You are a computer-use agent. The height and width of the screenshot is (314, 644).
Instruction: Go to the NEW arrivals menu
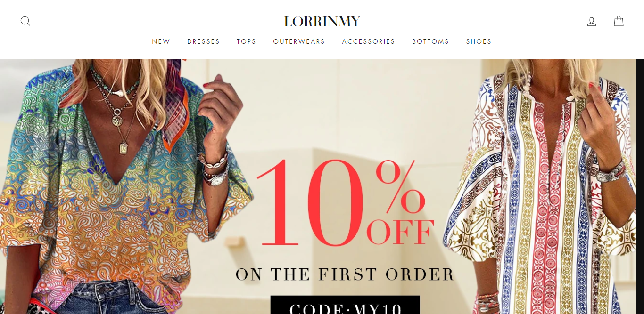(x=161, y=41)
